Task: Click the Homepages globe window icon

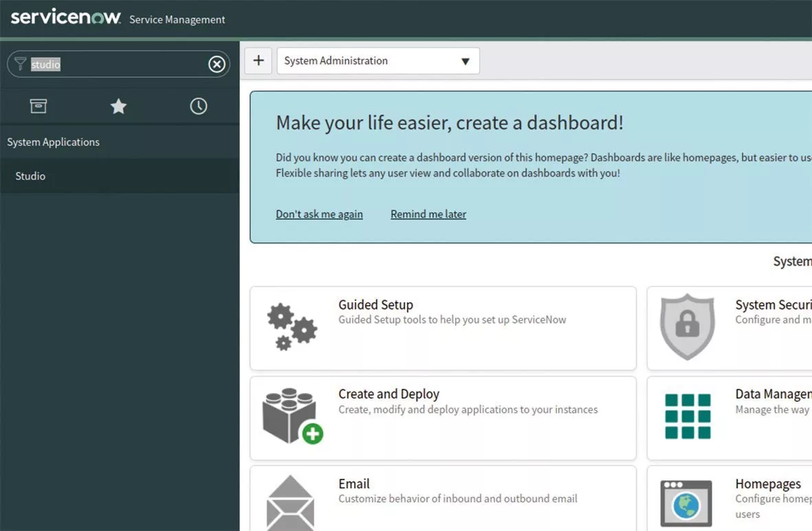Action: coord(686,504)
